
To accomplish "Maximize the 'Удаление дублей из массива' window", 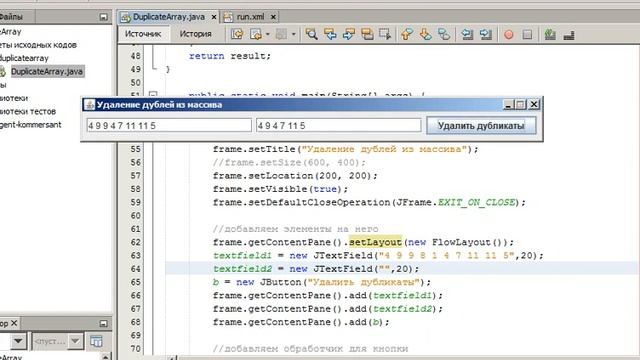I will (520, 105).
